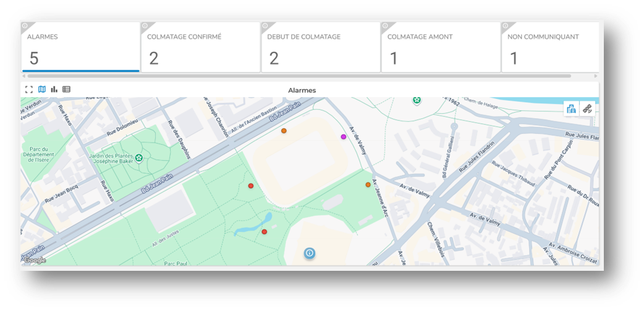The width and height of the screenshot is (644, 311).
Task: Select the street map layer button
Action: (x=571, y=109)
